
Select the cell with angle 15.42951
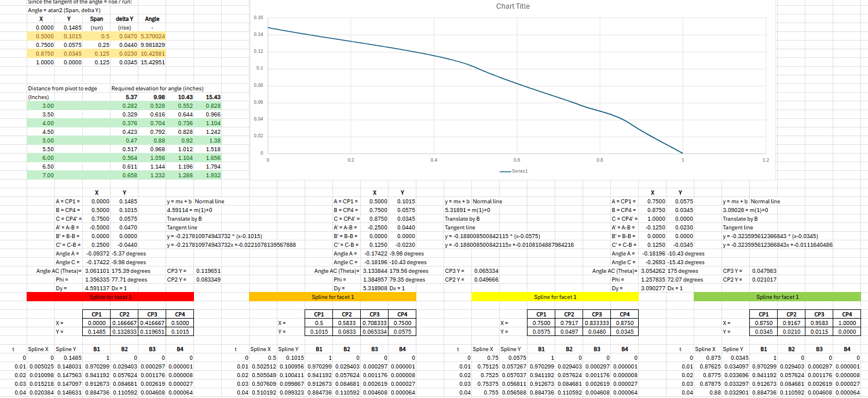[x=153, y=62]
